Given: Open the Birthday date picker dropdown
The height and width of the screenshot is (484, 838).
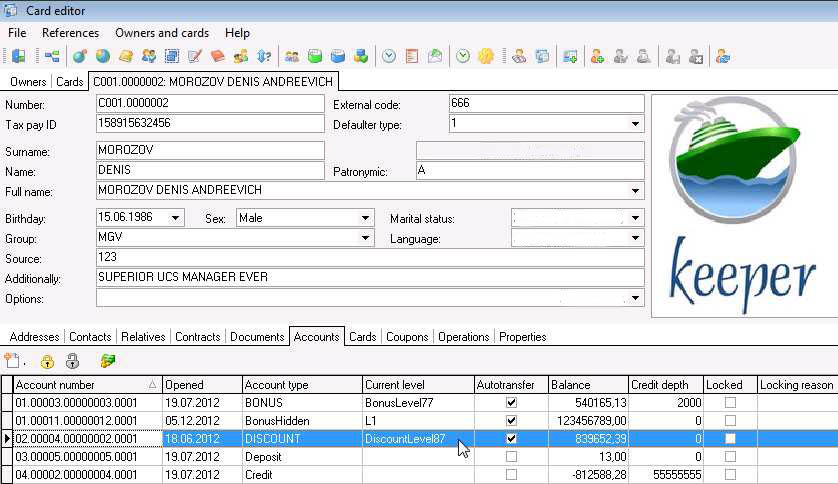Looking at the screenshot, I should pyautogui.click(x=175, y=218).
